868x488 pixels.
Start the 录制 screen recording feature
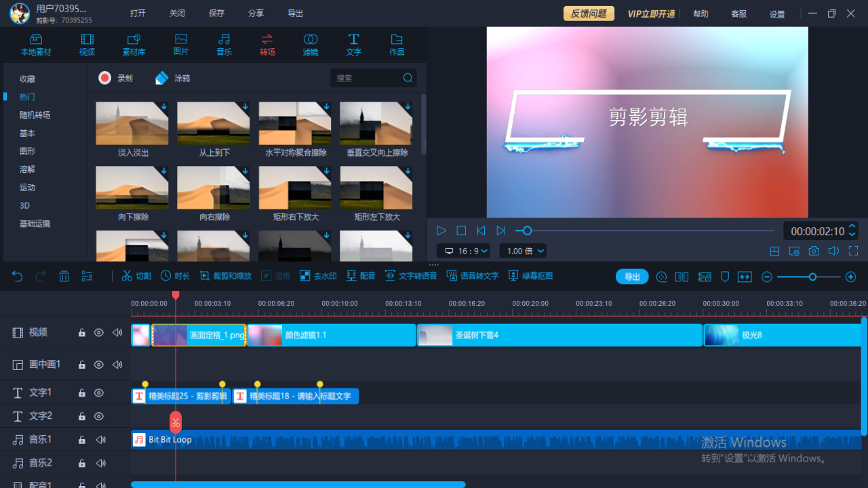[x=115, y=77]
